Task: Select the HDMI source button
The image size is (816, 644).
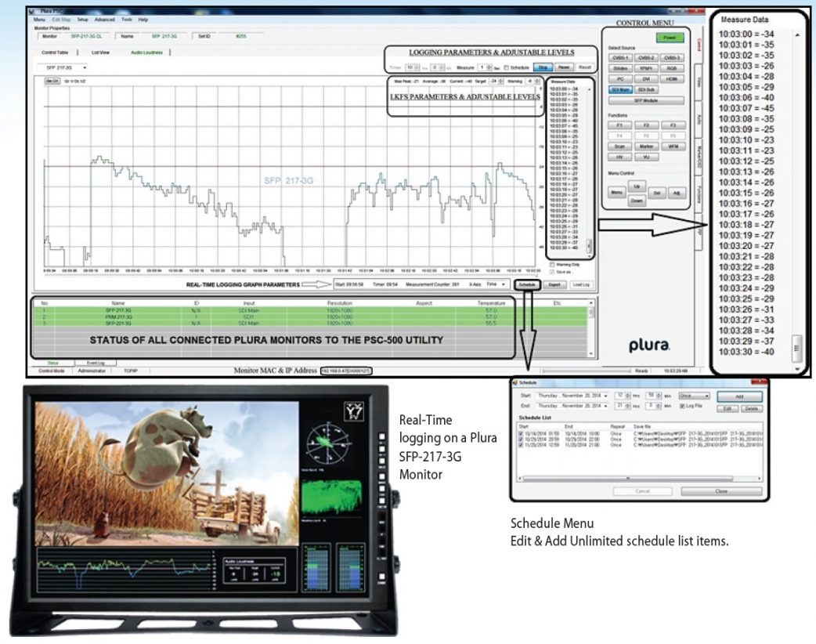Action: coord(671,78)
